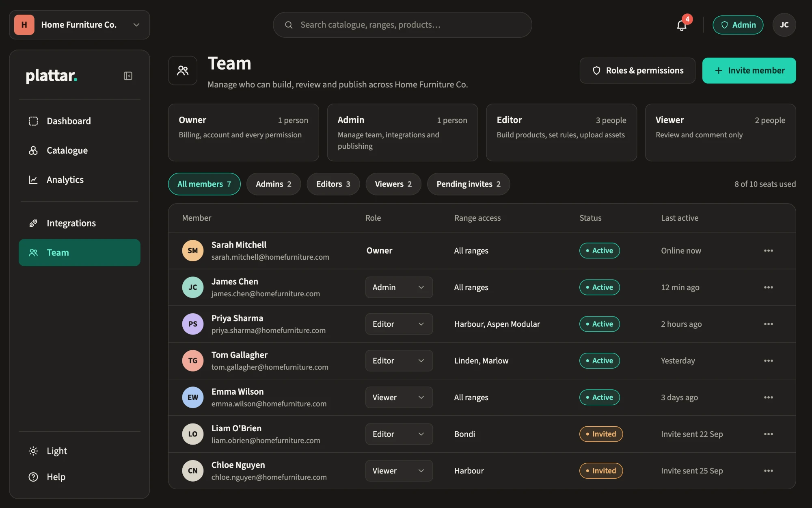
Task: Go to Analytics in sidebar
Action: point(80,180)
